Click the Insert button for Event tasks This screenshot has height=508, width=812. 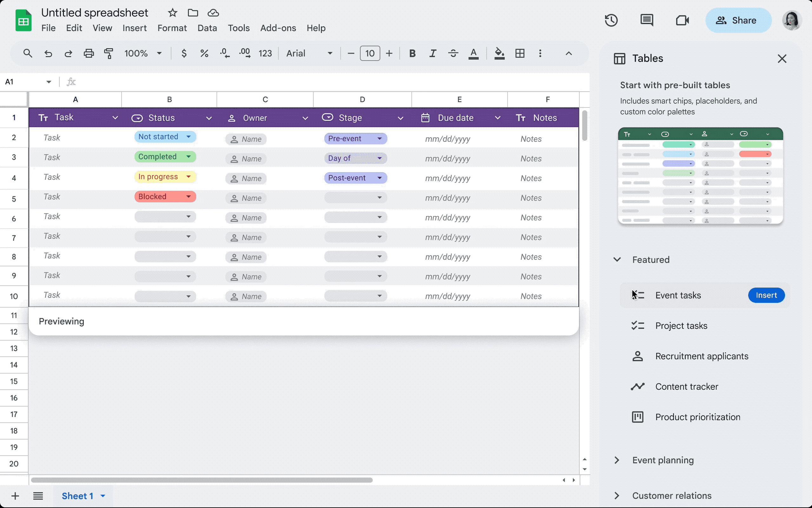(766, 295)
